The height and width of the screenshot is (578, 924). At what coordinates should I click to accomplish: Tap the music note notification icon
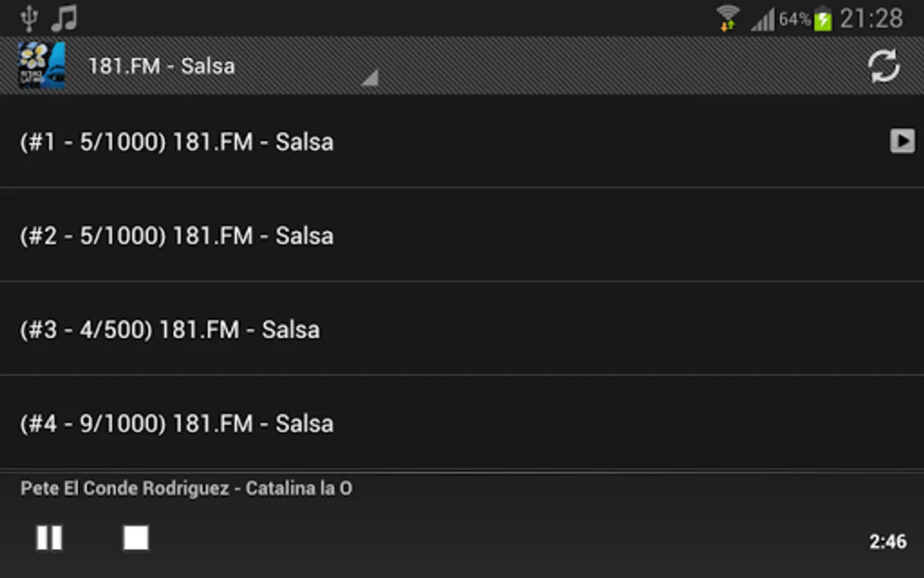click(x=64, y=18)
